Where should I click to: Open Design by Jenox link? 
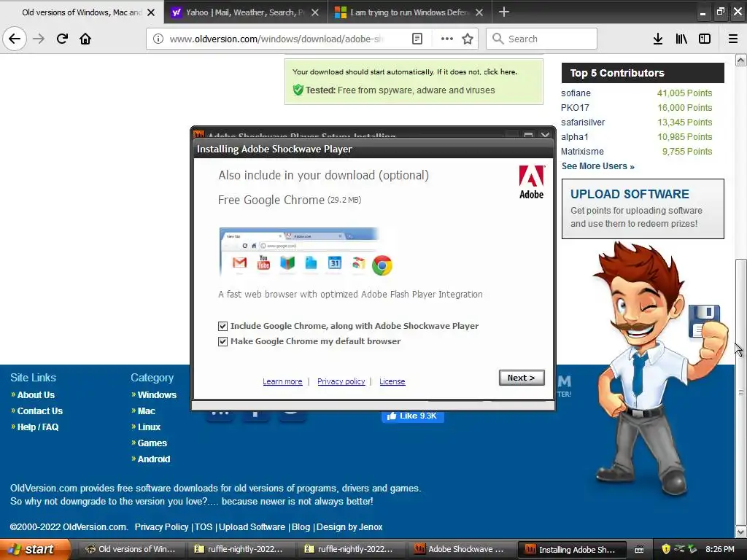(x=349, y=527)
